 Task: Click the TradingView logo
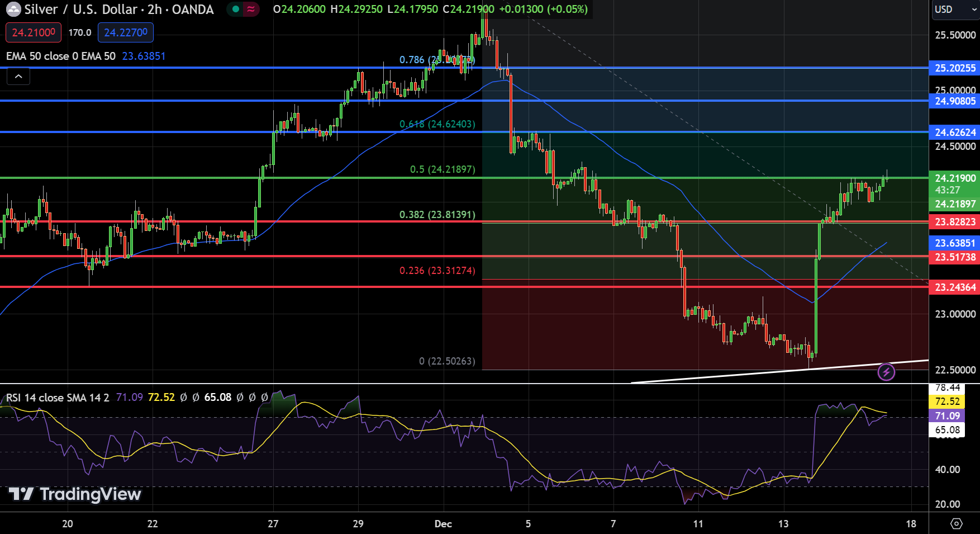click(x=75, y=494)
